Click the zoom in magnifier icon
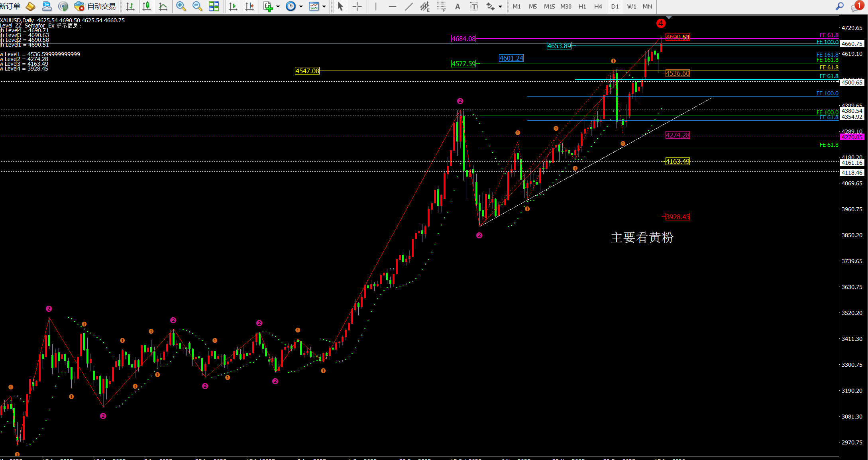 click(181, 6)
